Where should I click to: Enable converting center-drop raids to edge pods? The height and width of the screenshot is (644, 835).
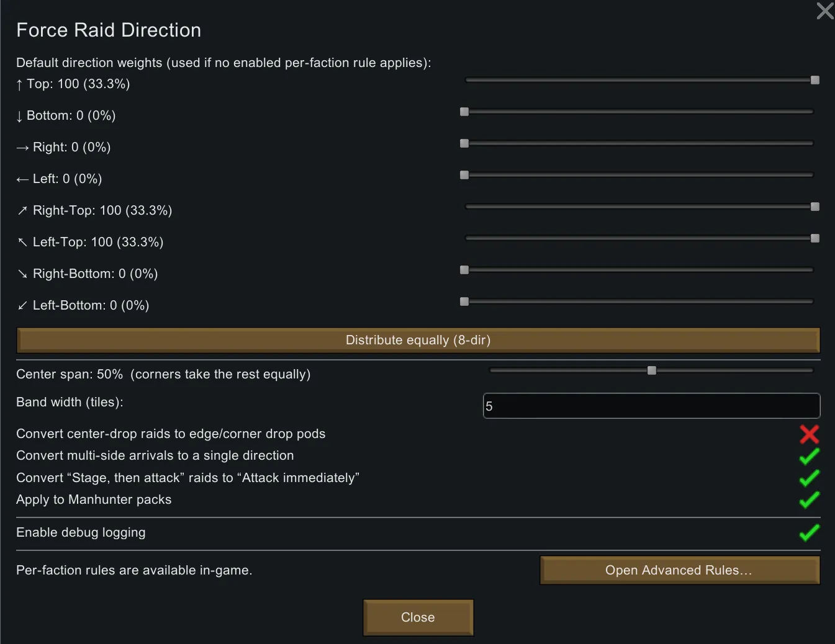(x=809, y=434)
